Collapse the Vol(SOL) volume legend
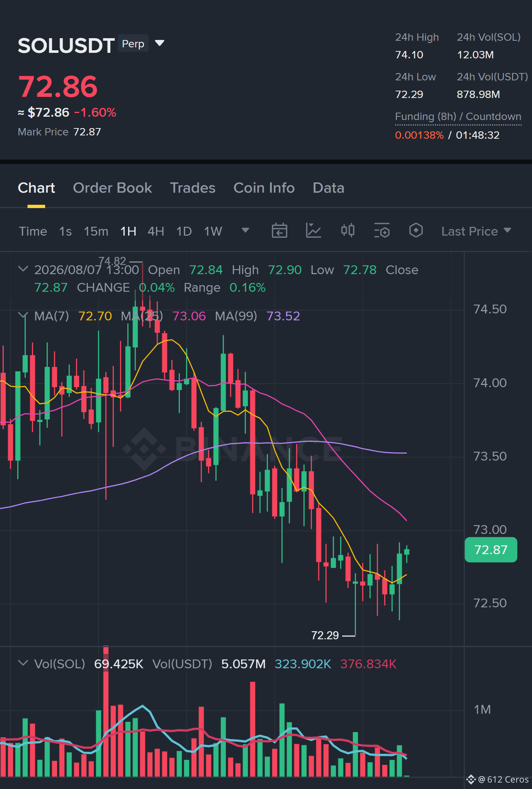Image resolution: width=532 pixels, height=789 pixels. point(23,663)
